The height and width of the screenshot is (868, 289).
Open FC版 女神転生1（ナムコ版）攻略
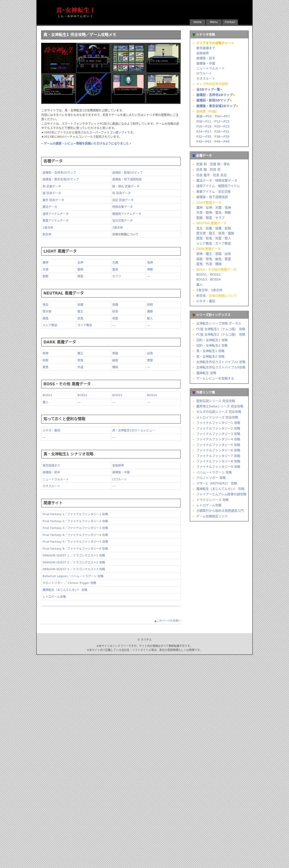pos(221,329)
